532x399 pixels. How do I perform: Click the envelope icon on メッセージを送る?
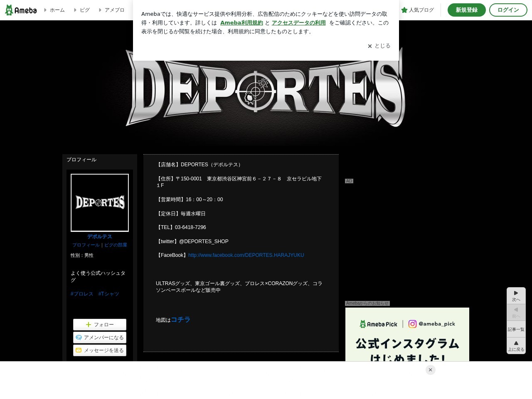click(x=79, y=350)
